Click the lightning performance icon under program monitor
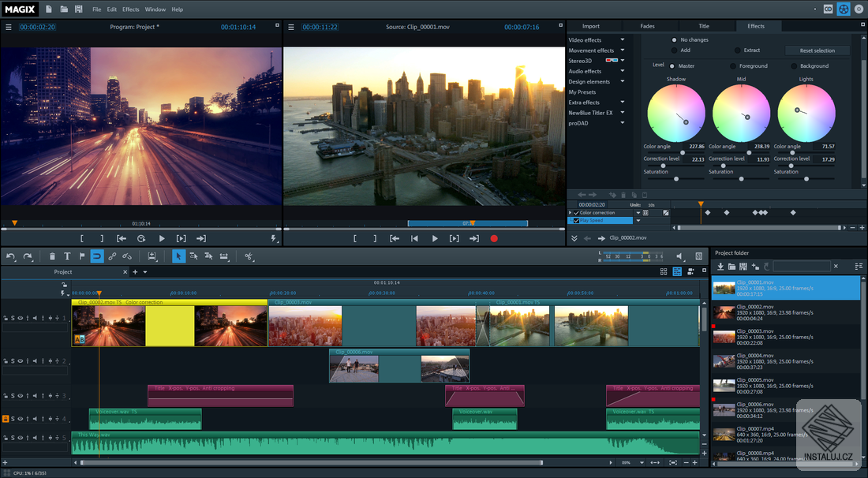 click(274, 239)
